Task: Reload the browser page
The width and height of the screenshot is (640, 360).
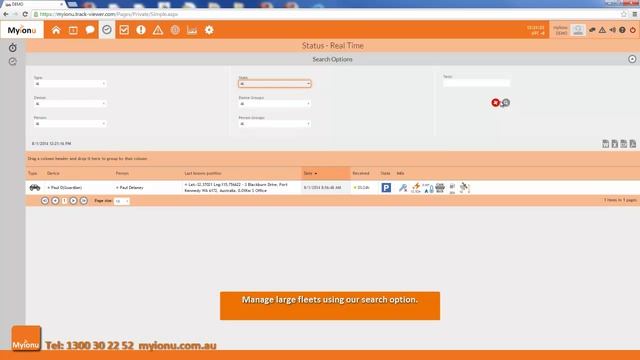Action: coord(25,14)
